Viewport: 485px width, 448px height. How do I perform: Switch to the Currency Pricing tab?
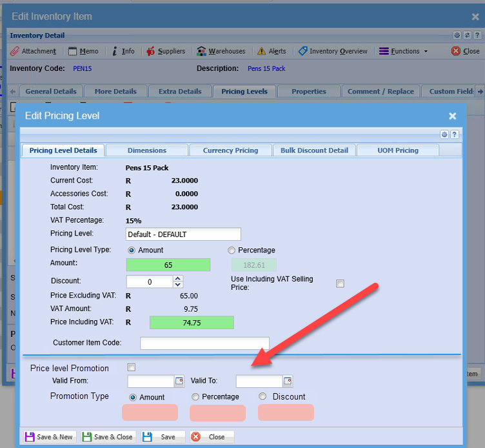(x=230, y=150)
